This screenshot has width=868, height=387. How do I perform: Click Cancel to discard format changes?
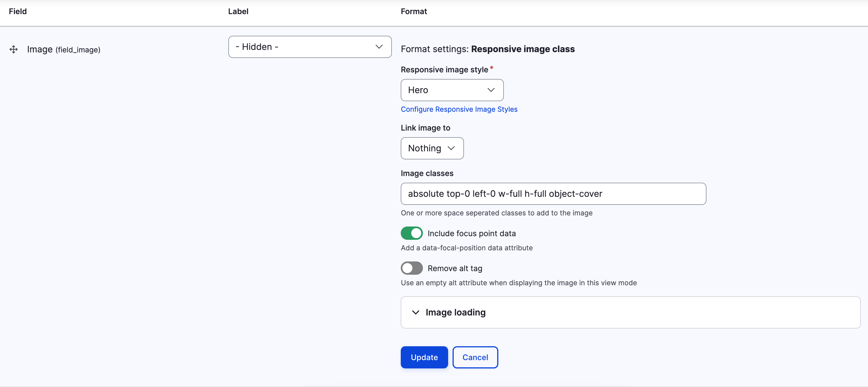click(x=475, y=357)
